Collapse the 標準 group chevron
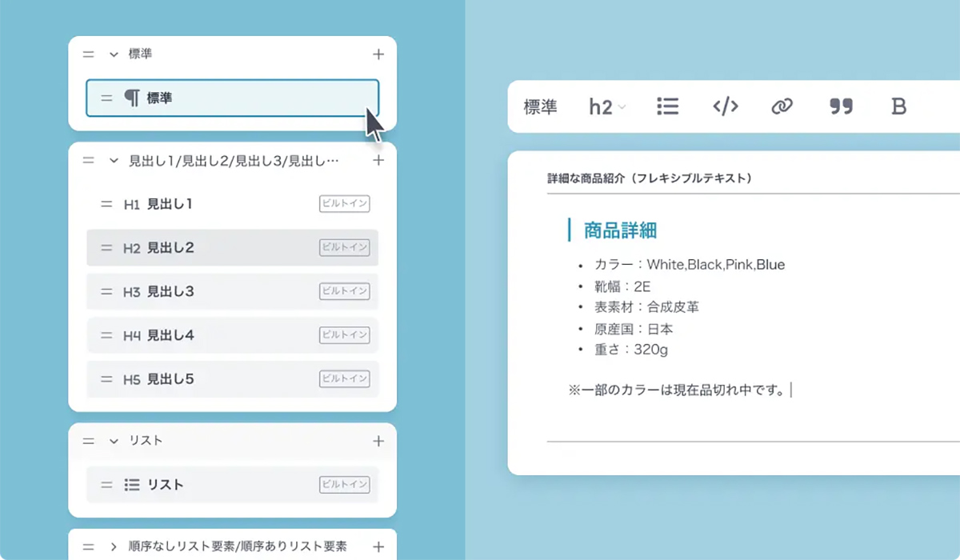Viewport: 960px width, 560px height. click(x=114, y=54)
